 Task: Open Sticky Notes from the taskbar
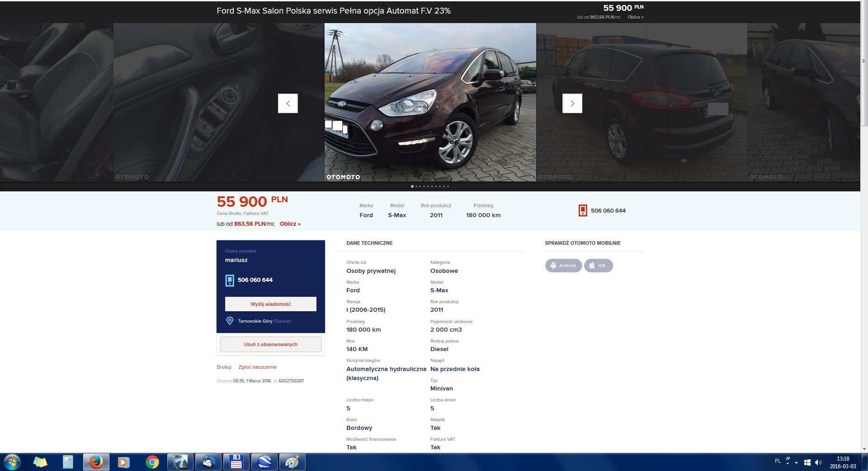point(40,462)
